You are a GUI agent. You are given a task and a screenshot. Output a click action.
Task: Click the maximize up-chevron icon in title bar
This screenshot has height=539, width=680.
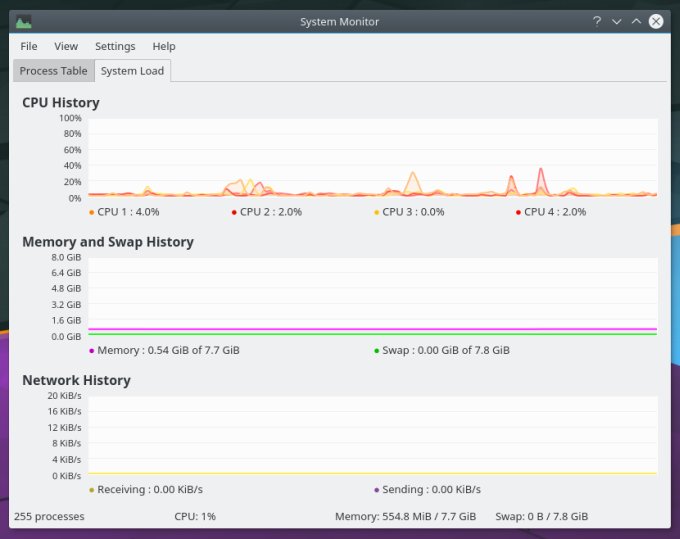(x=636, y=21)
